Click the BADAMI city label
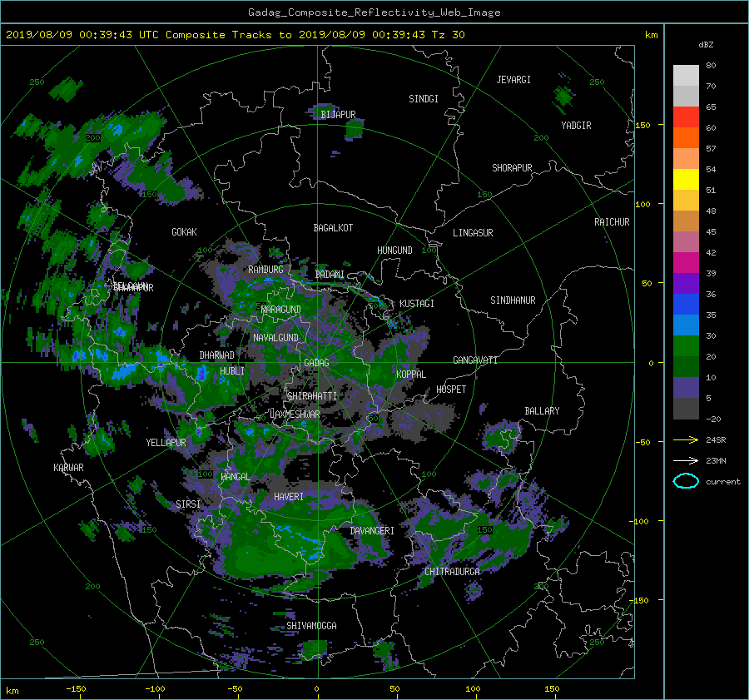 330,275
